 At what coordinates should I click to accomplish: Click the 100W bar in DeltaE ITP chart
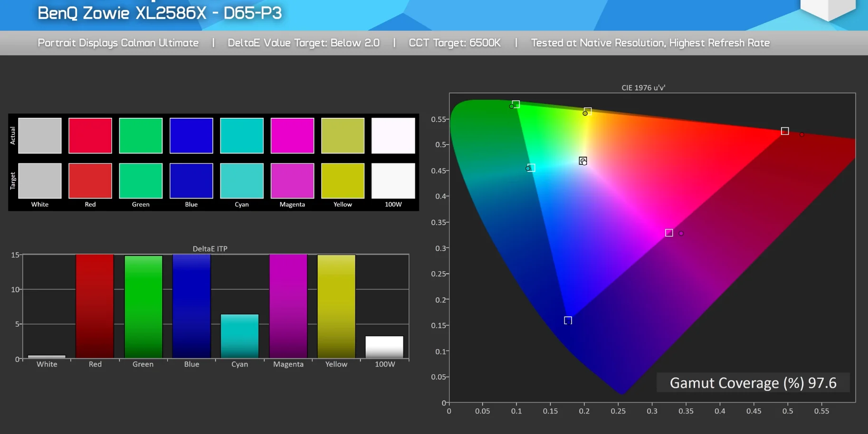pos(384,347)
